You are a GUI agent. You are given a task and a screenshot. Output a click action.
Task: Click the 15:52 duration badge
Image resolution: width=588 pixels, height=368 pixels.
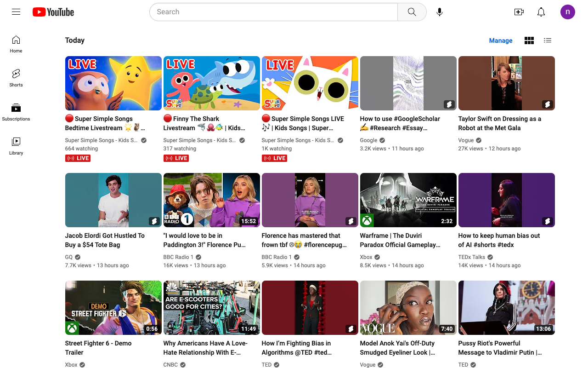249,221
